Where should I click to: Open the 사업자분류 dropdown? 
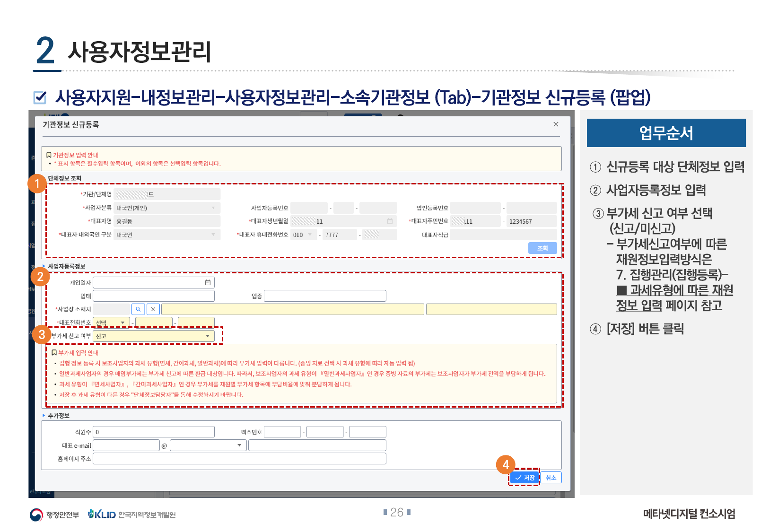213,208
